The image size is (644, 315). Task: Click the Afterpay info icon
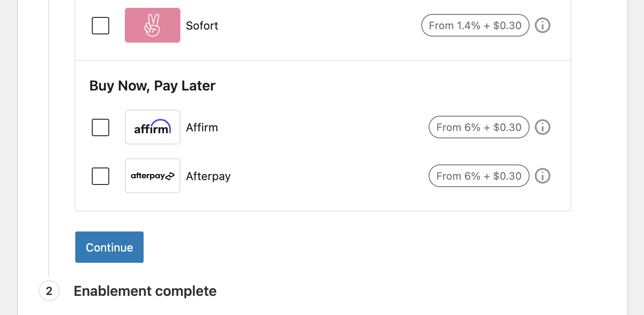542,176
